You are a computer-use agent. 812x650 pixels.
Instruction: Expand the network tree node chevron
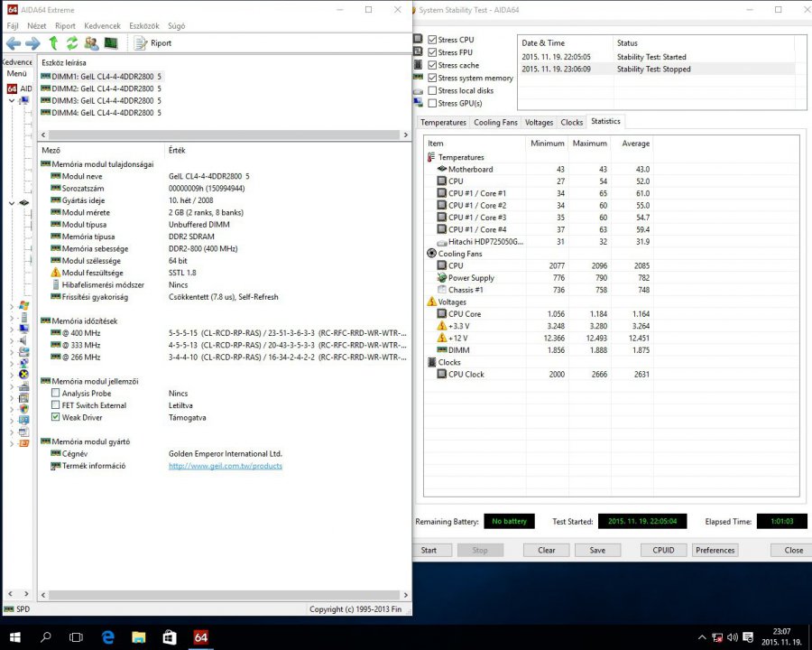[x=12, y=363]
